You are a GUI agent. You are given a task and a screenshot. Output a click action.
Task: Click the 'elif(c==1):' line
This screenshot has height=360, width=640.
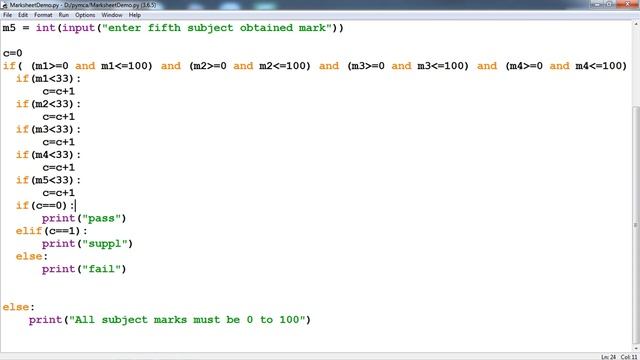(51, 231)
